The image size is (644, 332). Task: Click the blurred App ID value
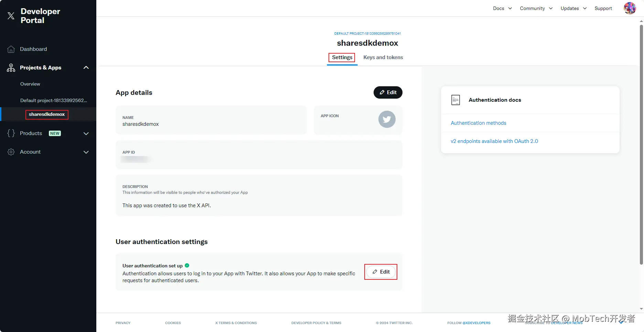(x=135, y=159)
